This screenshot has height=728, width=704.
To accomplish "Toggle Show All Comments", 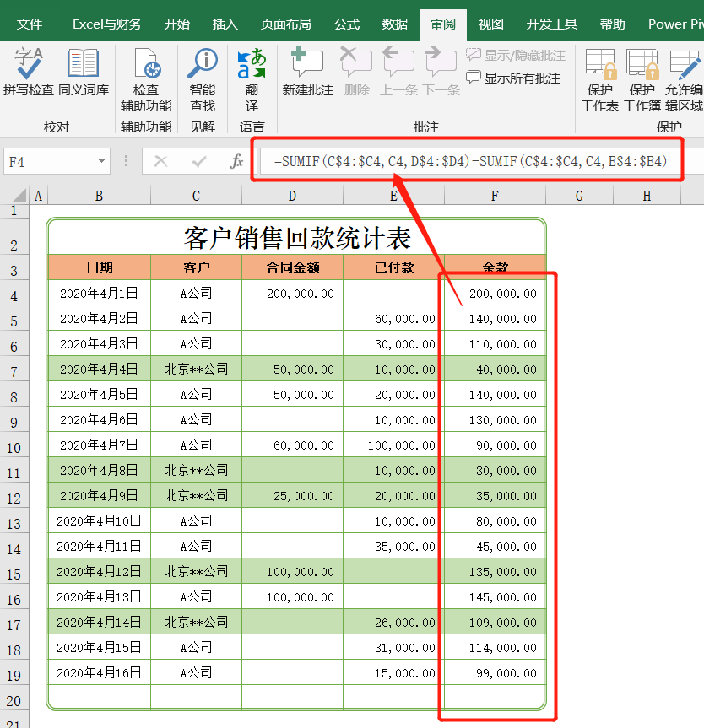I will point(513,78).
